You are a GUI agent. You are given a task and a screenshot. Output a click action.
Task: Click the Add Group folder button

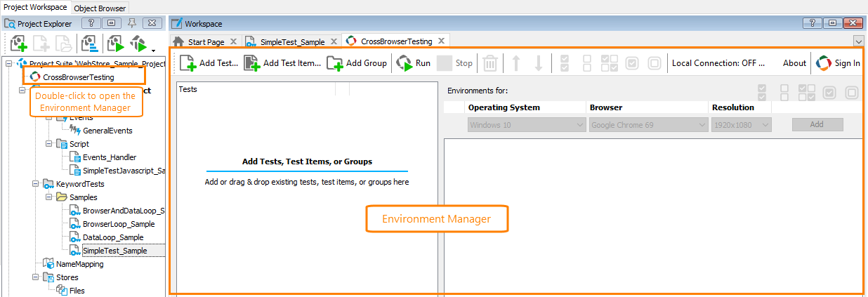pyautogui.click(x=357, y=63)
